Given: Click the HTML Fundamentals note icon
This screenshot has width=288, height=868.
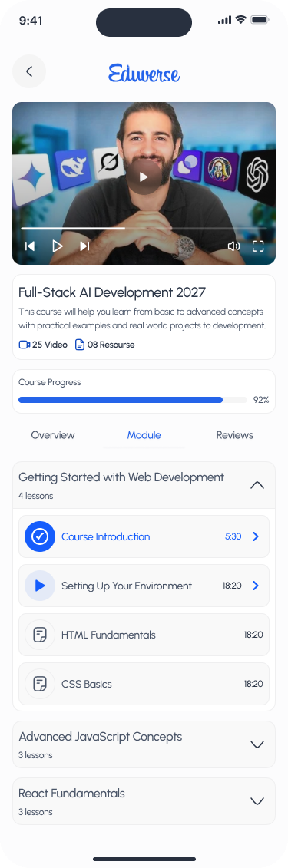Looking at the screenshot, I should pyautogui.click(x=40, y=635).
